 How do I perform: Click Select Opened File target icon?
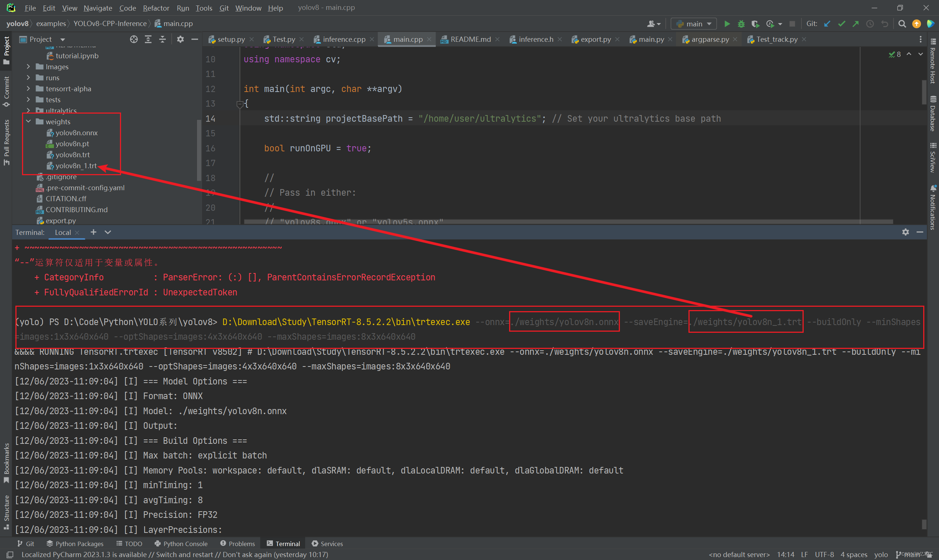[134, 39]
